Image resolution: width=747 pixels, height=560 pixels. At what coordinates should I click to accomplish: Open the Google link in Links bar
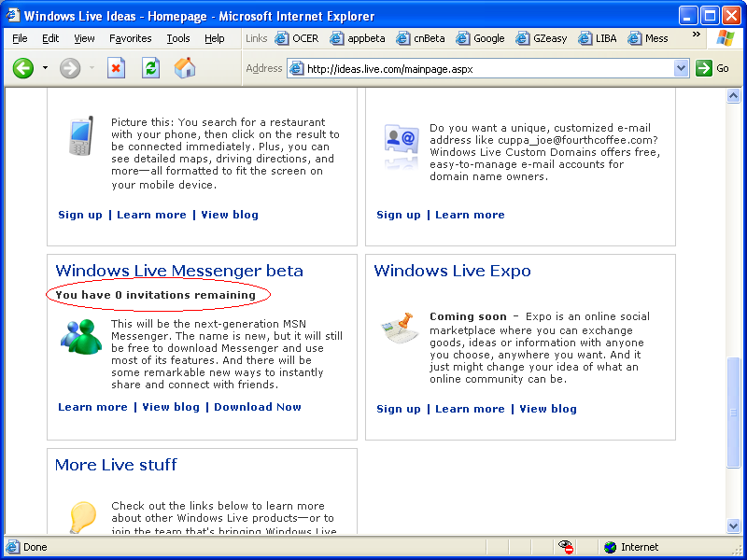(481, 38)
